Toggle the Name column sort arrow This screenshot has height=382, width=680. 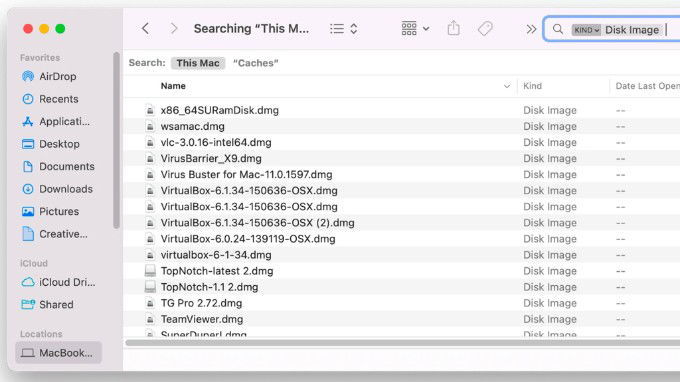507,86
